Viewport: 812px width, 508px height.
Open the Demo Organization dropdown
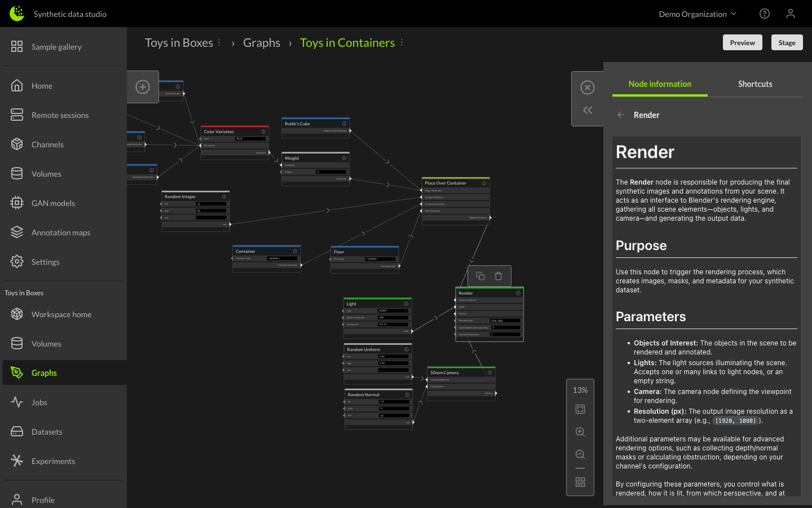click(x=698, y=14)
